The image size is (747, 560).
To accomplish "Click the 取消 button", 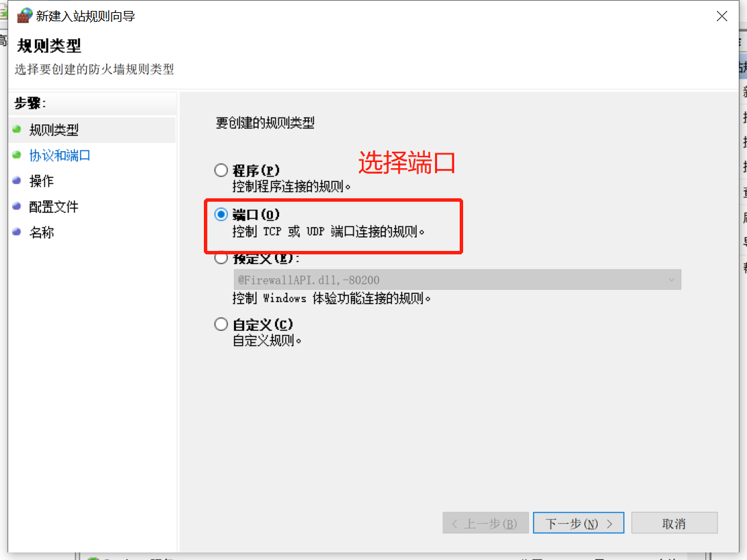I will [674, 523].
